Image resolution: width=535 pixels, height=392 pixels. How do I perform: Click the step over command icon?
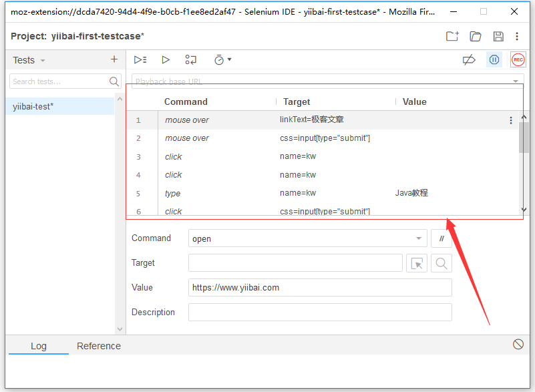191,60
